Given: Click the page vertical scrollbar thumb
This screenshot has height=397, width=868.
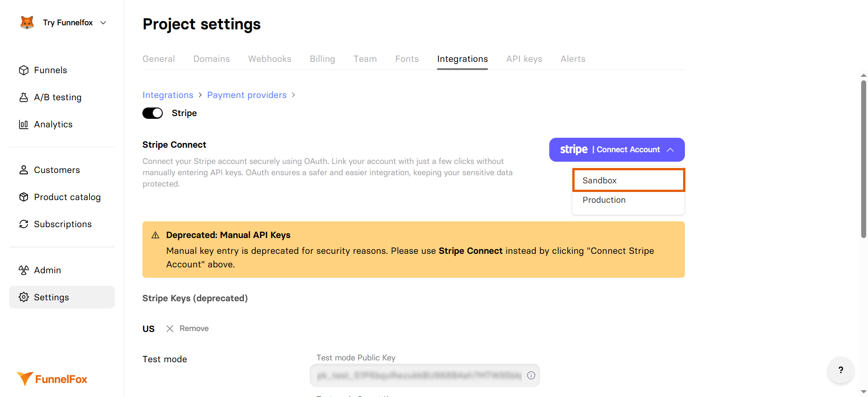Looking at the screenshot, I should tap(863, 158).
